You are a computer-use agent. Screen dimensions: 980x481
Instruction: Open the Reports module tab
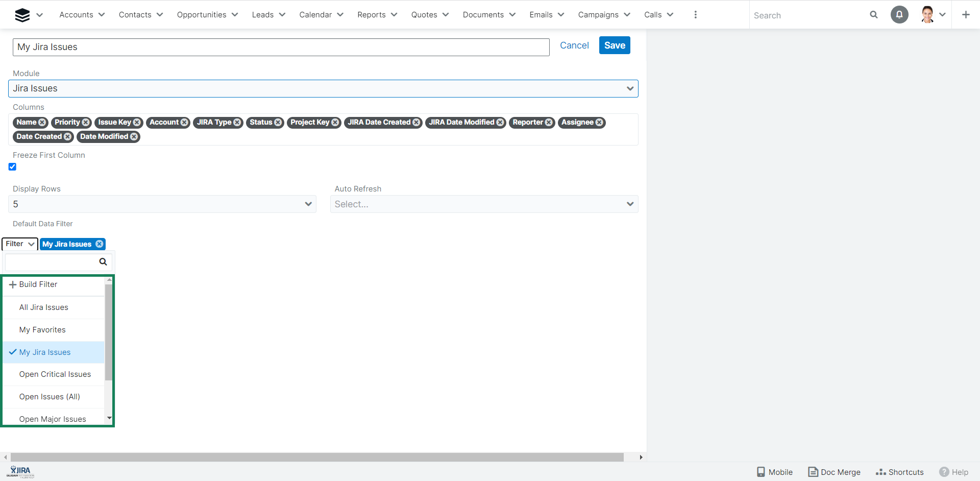371,15
